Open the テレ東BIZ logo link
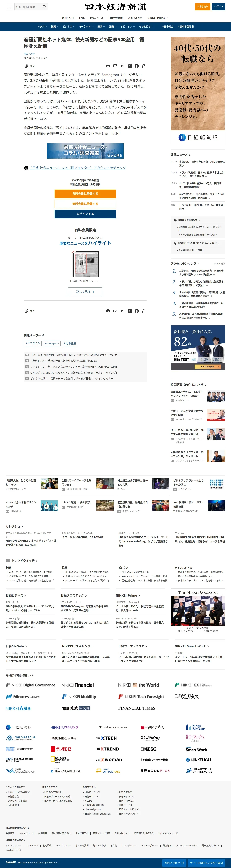 61,749
